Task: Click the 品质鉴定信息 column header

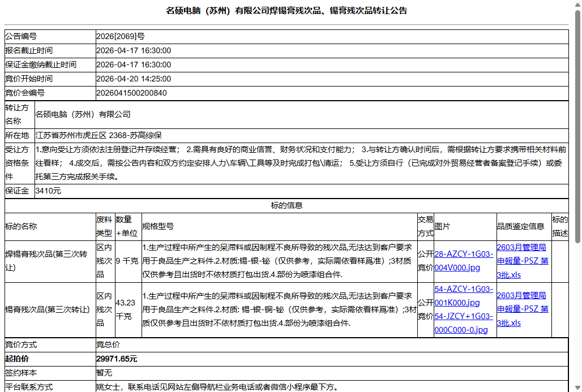Action: click(x=521, y=226)
